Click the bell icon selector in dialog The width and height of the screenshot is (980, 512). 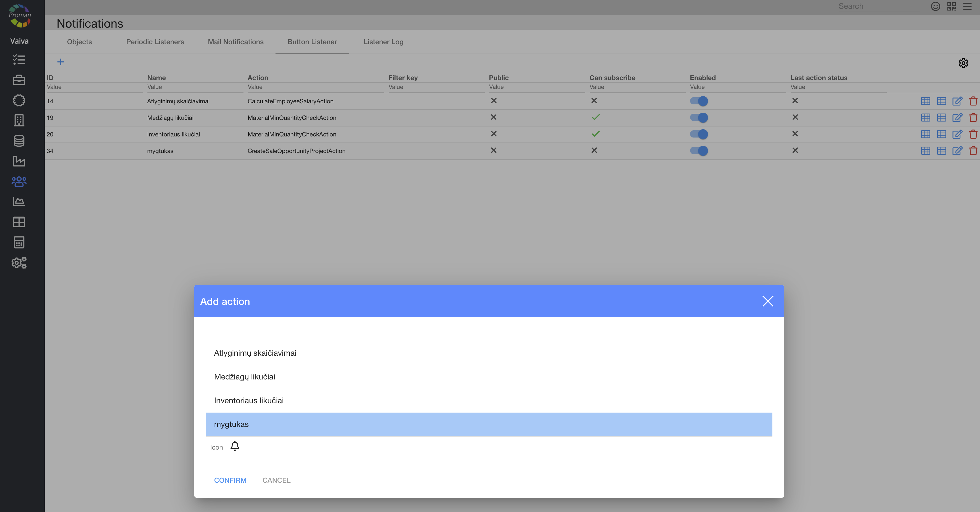pos(235,446)
